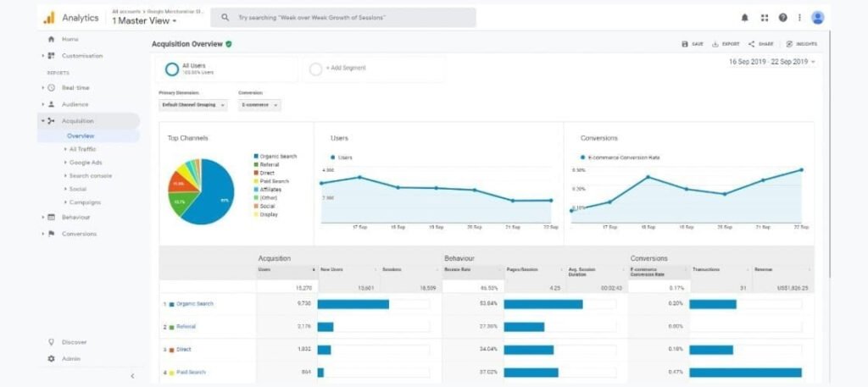Click the Organic Search channel link

point(194,303)
